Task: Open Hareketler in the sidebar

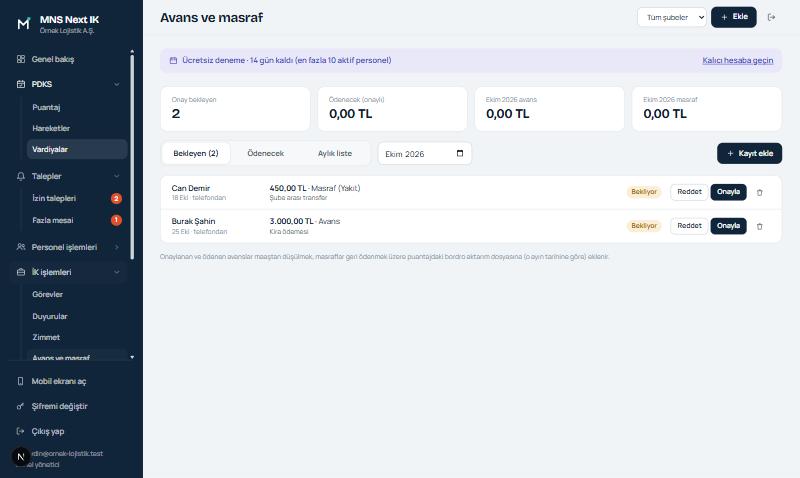Action: pyautogui.click(x=77, y=128)
